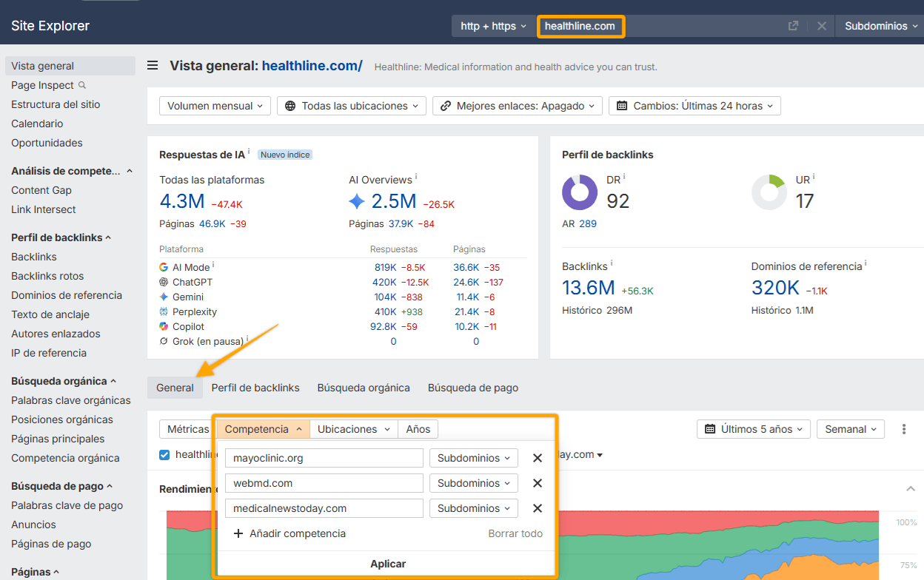Image resolution: width=924 pixels, height=580 pixels.
Task: Open Content Gap in the sidebar
Action: 41,190
